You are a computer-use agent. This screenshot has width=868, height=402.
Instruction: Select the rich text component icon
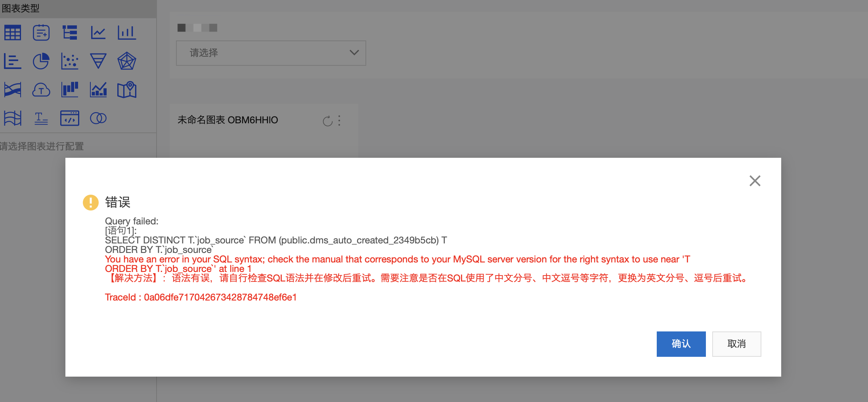pyautogui.click(x=41, y=119)
